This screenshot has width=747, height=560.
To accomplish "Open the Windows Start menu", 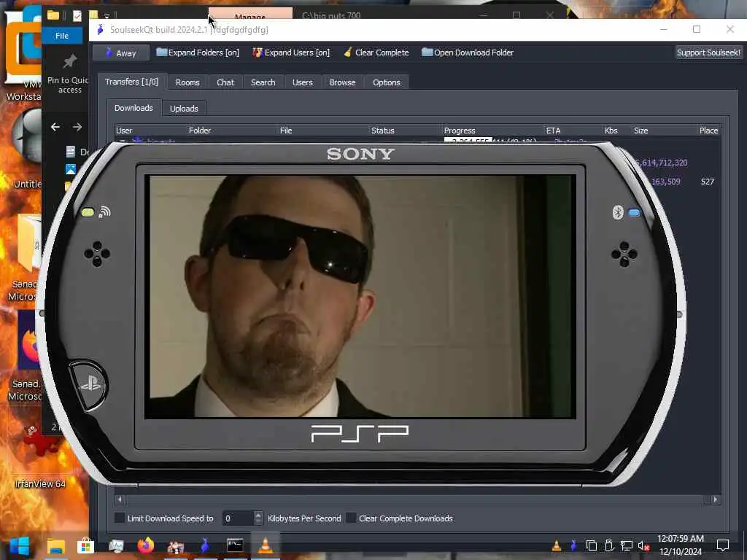I will pos(20,545).
